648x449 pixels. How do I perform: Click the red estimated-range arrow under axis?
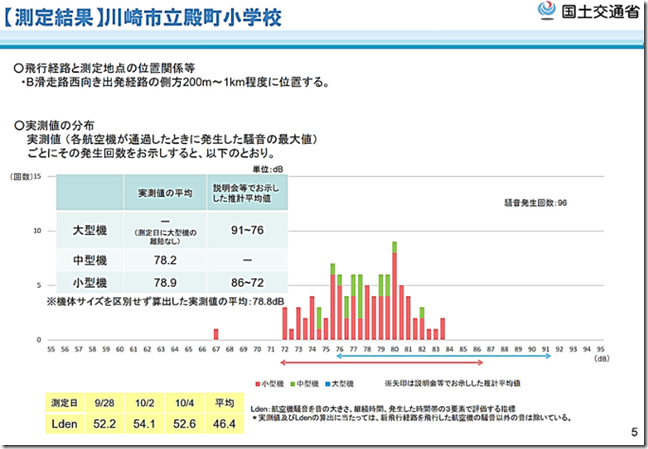381,363
